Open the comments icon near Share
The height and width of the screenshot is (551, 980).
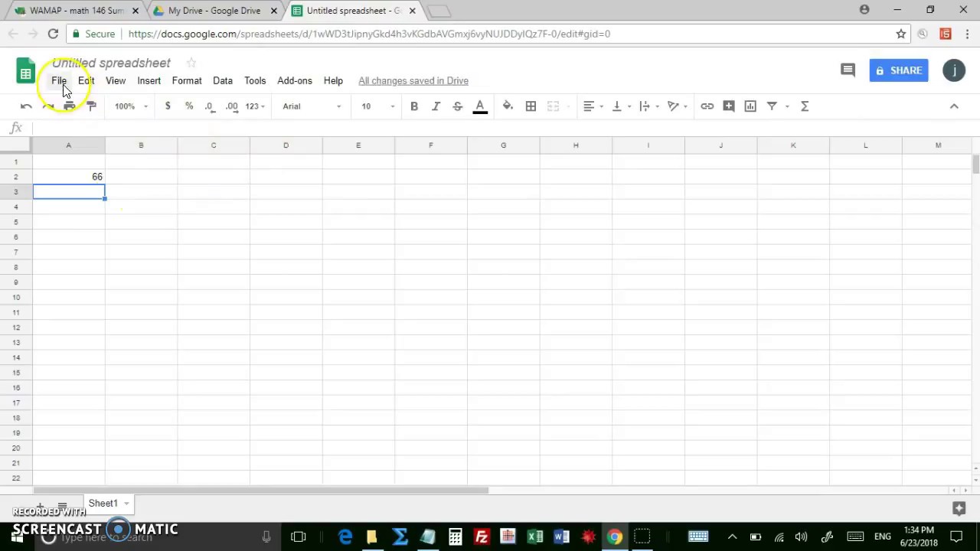pos(848,70)
